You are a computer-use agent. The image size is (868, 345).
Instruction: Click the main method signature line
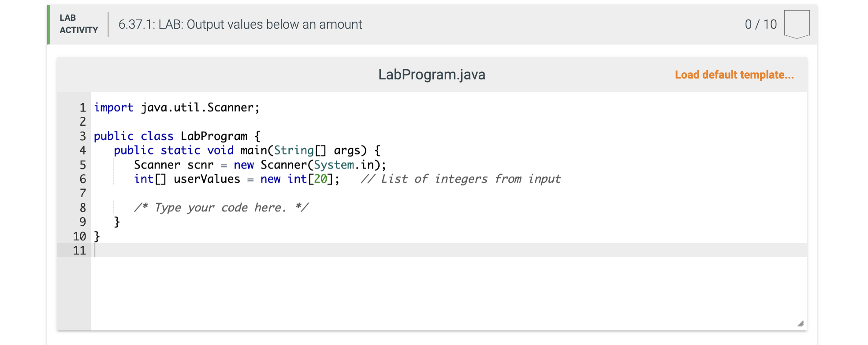(247, 150)
